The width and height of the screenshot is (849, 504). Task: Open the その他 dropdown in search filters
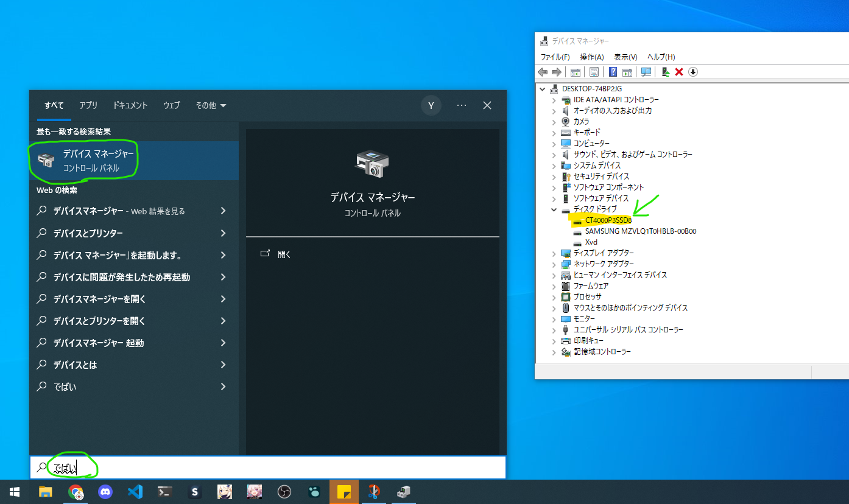[x=211, y=105]
